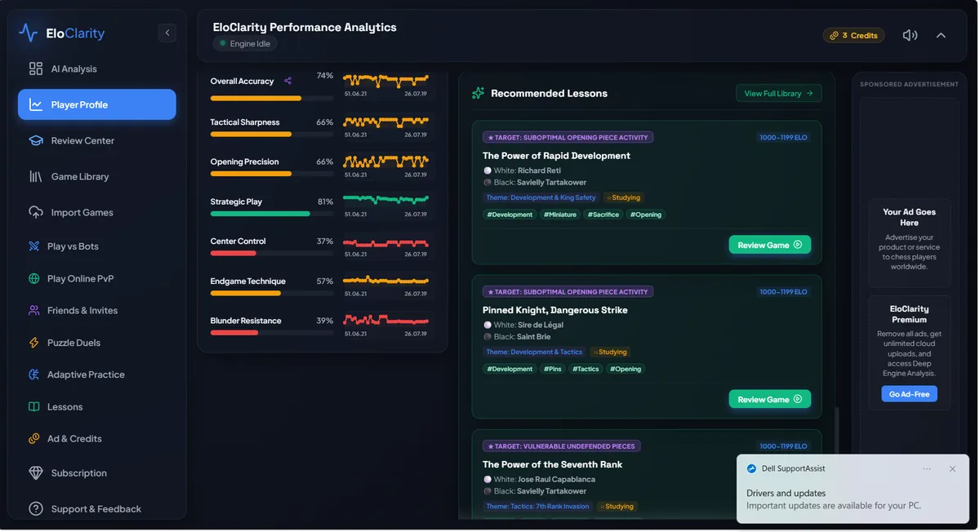
Task: Click the #Sacrifice tag
Action: click(604, 215)
